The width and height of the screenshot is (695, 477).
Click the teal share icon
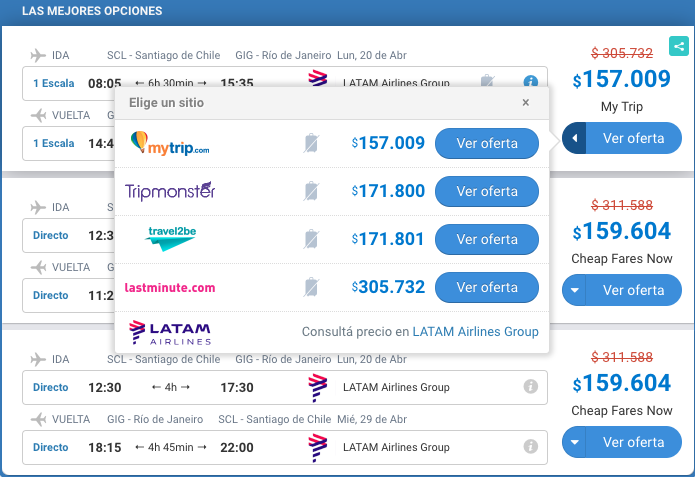(679, 46)
